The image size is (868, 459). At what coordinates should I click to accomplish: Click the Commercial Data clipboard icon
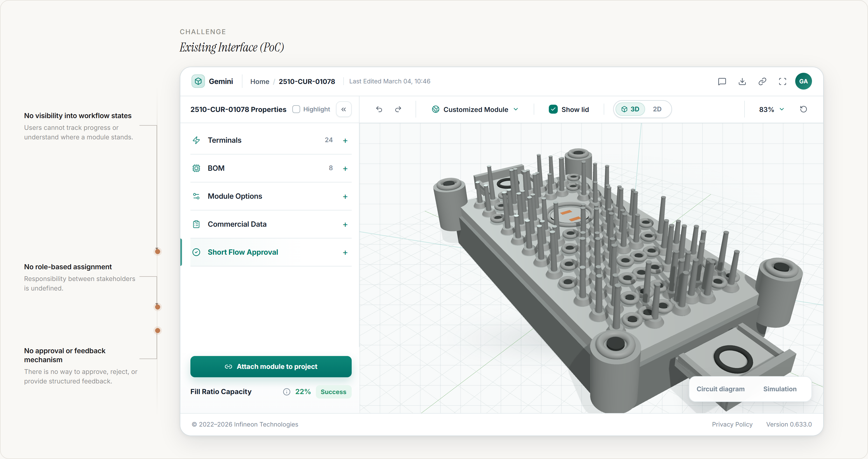pos(196,224)
